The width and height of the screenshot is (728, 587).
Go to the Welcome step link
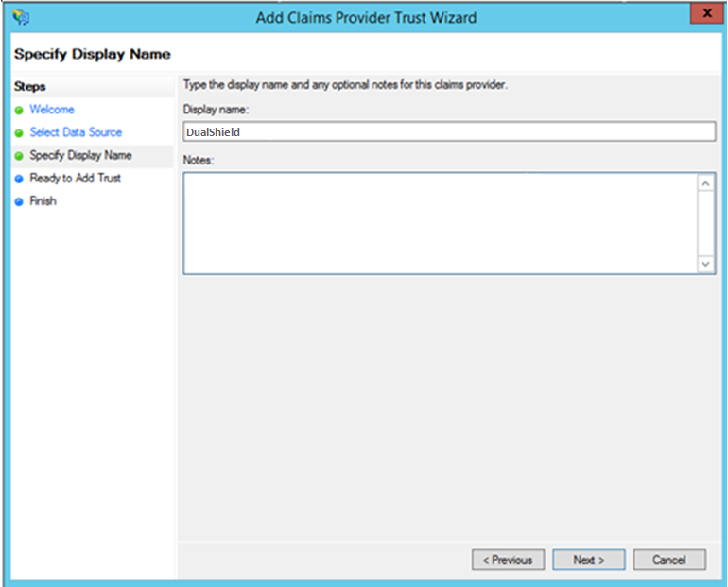[51, 110]
